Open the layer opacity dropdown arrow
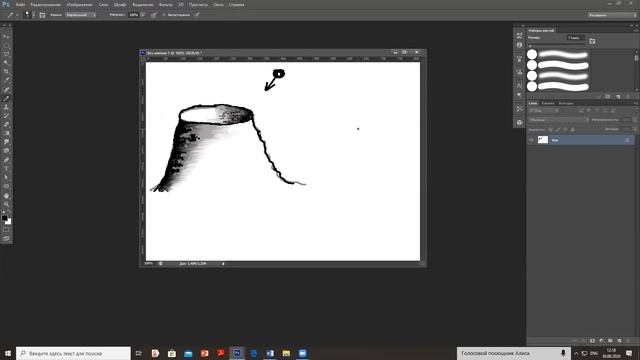The image size is (640, 360). 634,120
